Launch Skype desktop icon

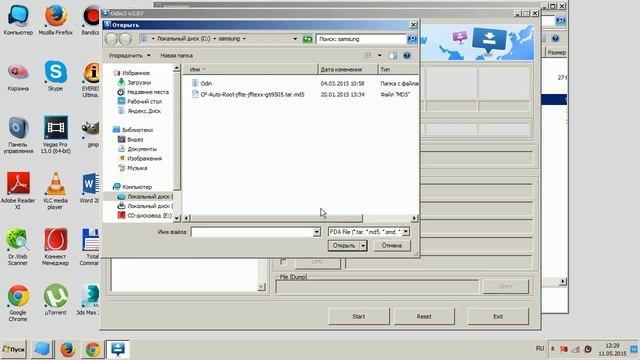click(56, 76)
